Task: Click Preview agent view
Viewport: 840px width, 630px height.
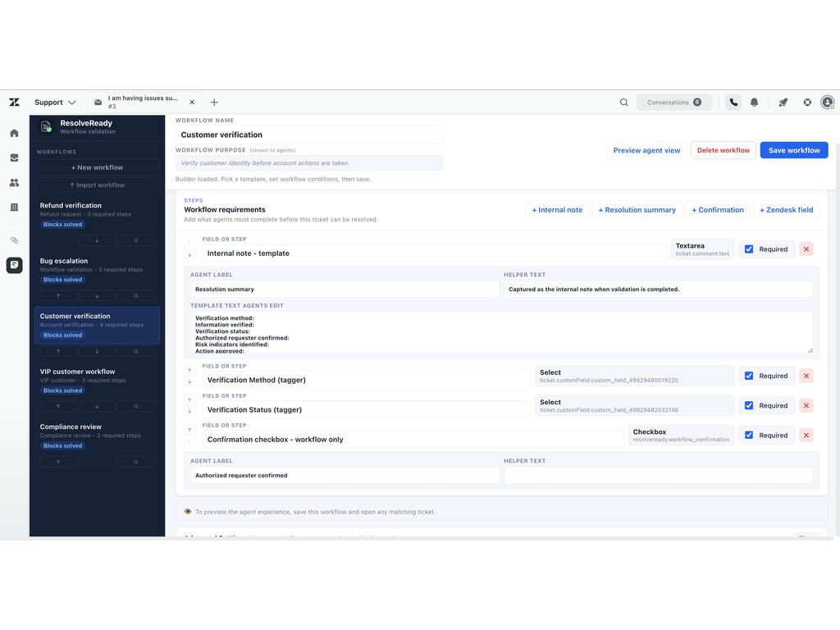Action: (x=646, y=151)
